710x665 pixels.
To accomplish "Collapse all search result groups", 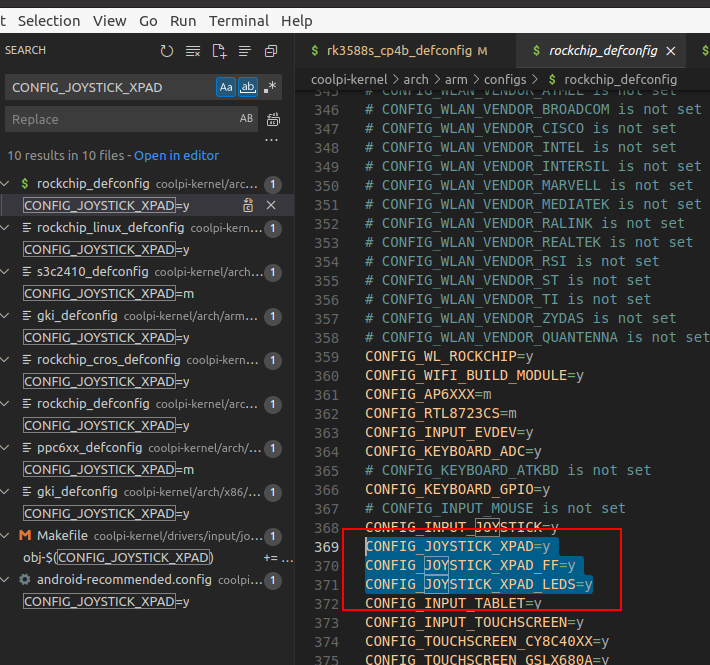I will (271, 51).
